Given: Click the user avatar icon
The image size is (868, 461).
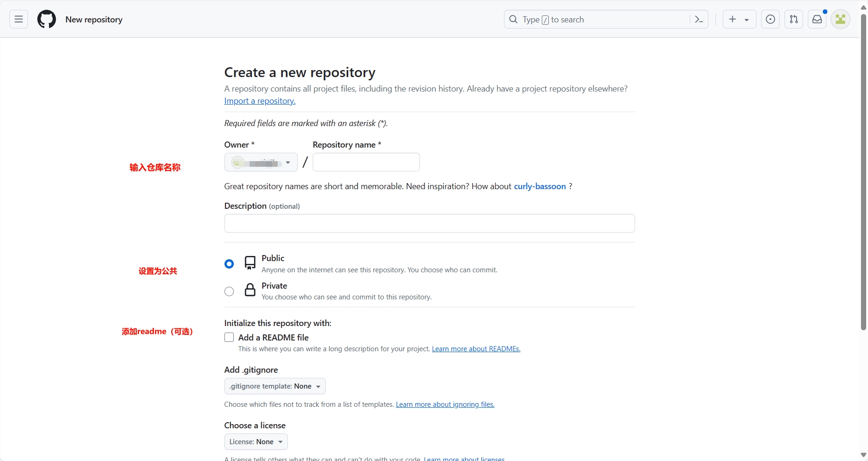Looking at the screenshot, I should (840, 19).
